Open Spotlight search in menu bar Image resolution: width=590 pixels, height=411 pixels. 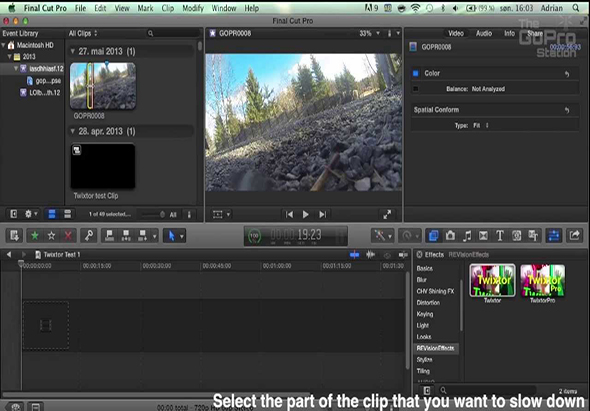point(576,8)
